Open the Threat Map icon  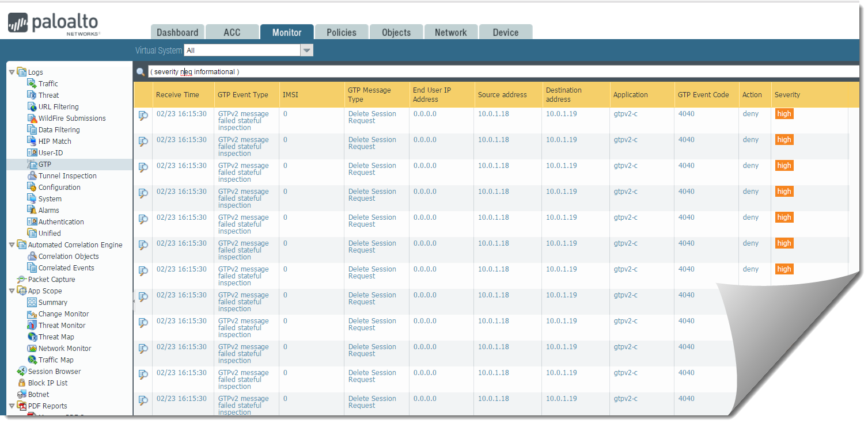[x=32, y=337]
